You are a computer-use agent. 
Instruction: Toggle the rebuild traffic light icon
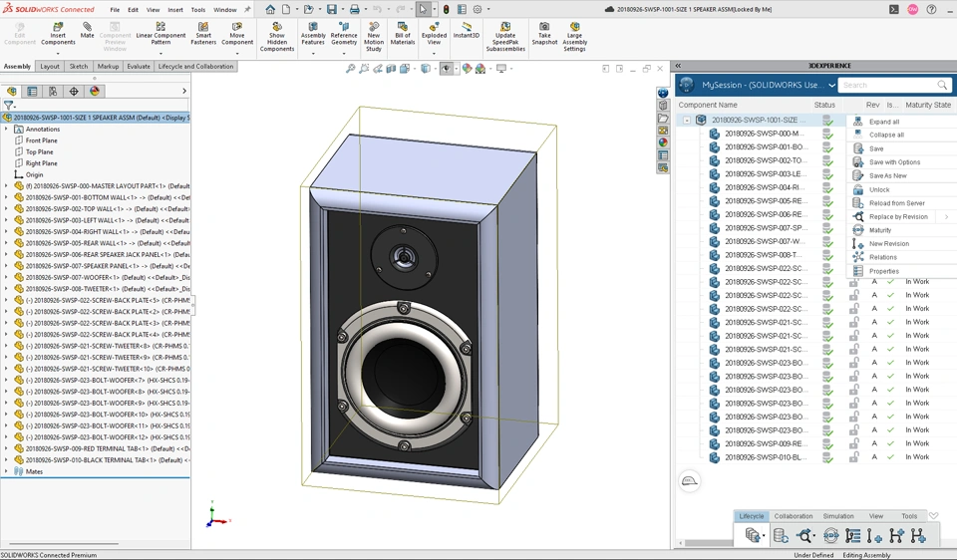point(446,9)
